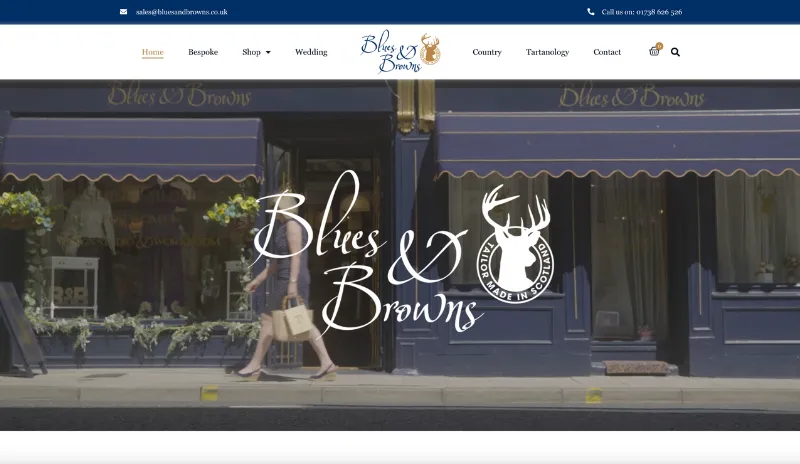Click the phone handset icon
The image size is (800, 464).
click(591, 12)
